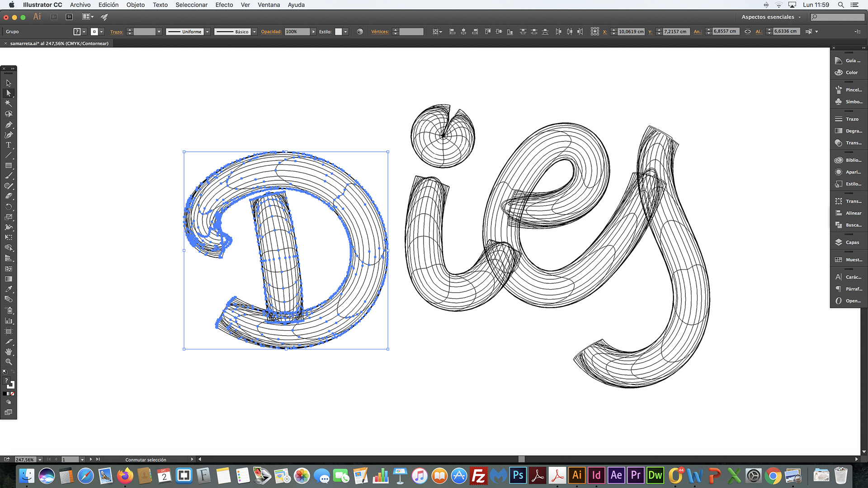
Task: Pick the Magic Wand tool
Action: pyautogui.click(x=8, y=103)
